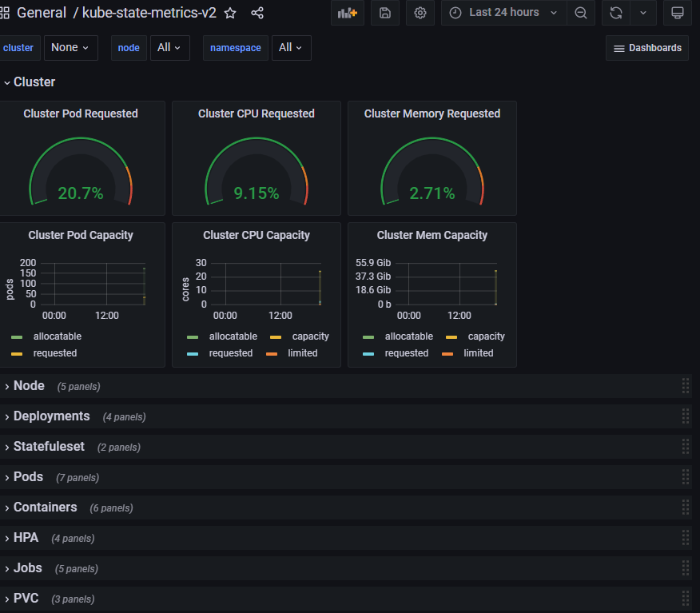Grab the PVC row drag handle
This screenshot has height=613, width=700.
(686, 599)
